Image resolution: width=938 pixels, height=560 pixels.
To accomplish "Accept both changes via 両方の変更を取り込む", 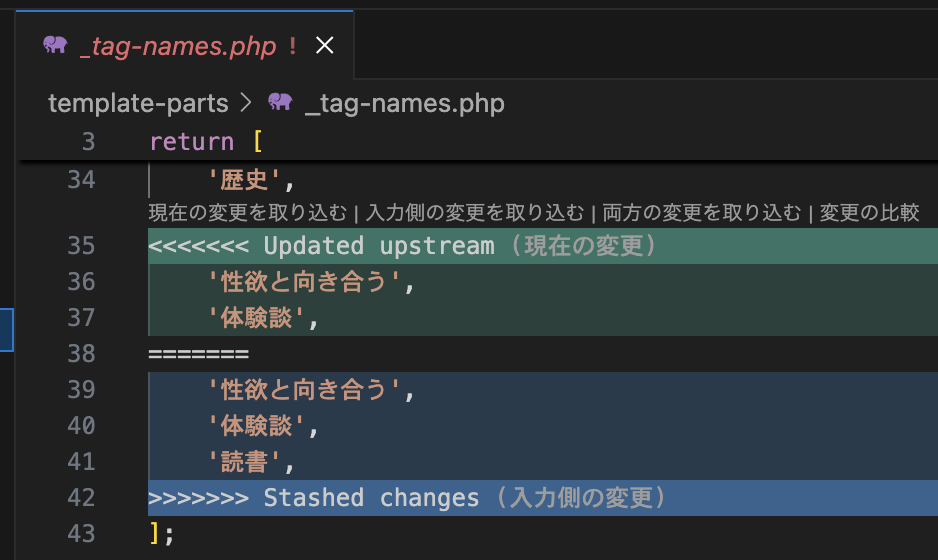I will (702, 212).
